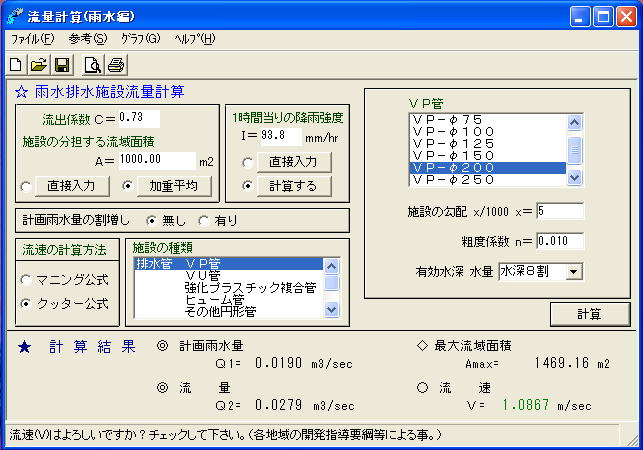Click the Printer toolbar icon
The image size is (643, 450).
pos(116,66)
